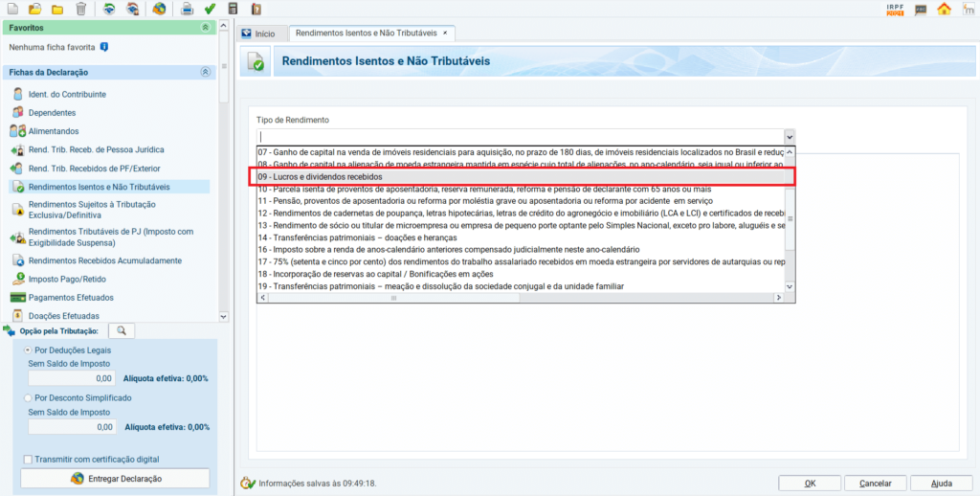Select option 19 - Transferências patrimoniais meação e dissolução
Screen dimensions: 980x496
[x=520, y=286]
